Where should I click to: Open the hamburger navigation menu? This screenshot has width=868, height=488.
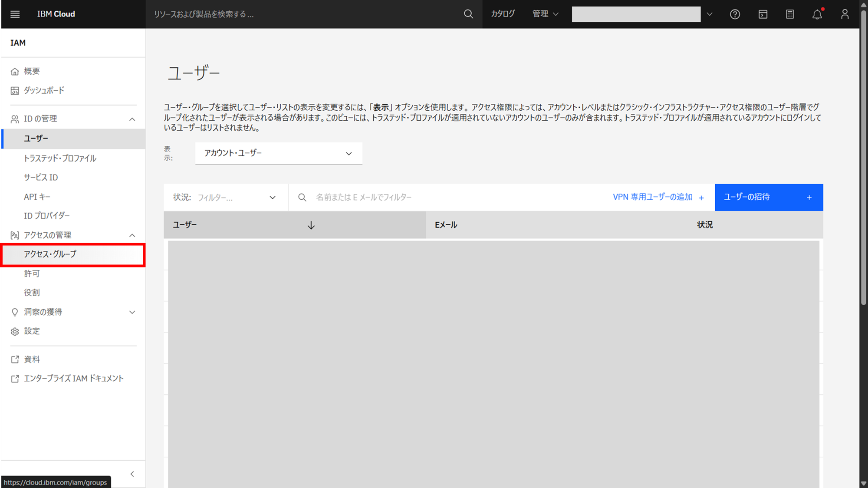tap(15, 14)
